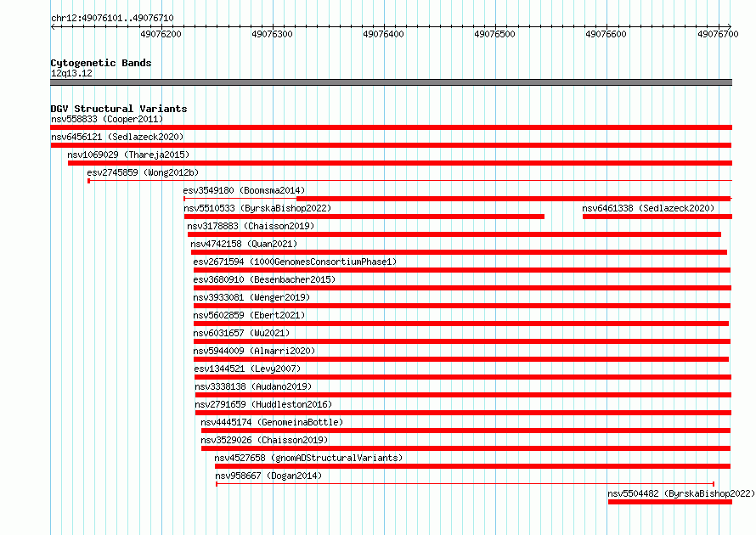The width and height of the screenshot is (756, 535).
Task: Select esv2671594 (1000GenomesConsortiumPhase1) label
Action: pyautogui.click(x=295, y=262)
